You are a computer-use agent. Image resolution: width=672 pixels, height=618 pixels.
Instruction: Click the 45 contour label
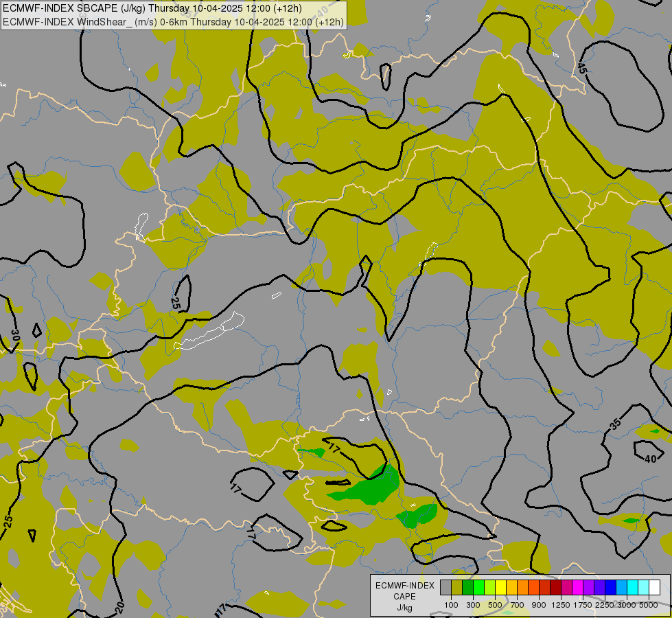point(581,68)
